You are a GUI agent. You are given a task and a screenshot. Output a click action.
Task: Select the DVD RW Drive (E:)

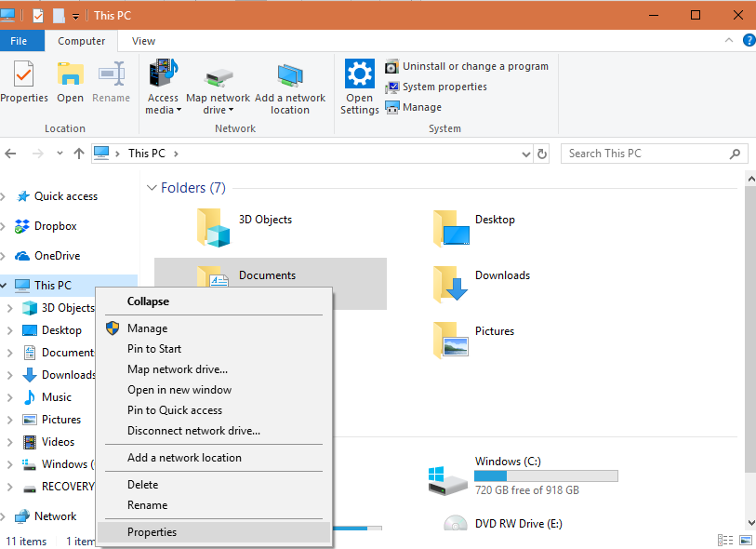[x=502, y=523]
